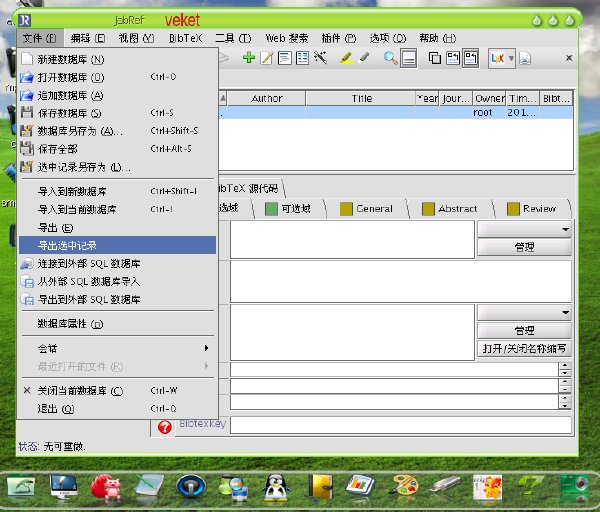Open the dropdown arrow next to LyX

[511, 59]
